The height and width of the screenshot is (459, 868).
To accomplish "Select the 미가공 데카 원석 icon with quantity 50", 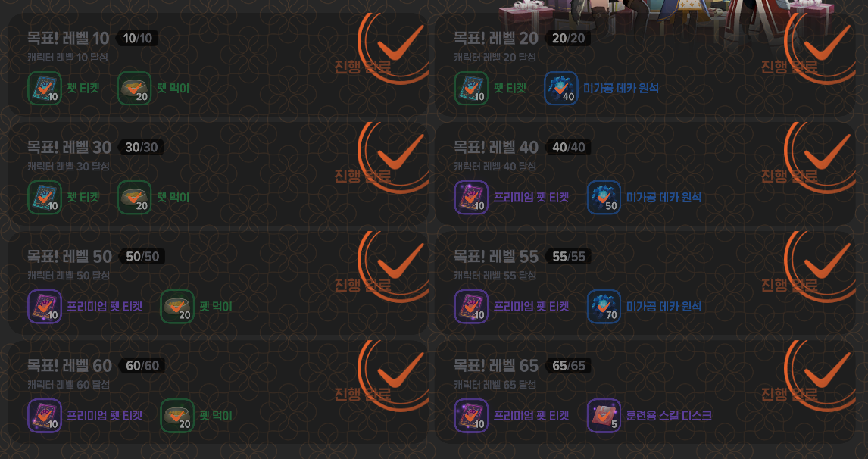I will pos(604,197).
